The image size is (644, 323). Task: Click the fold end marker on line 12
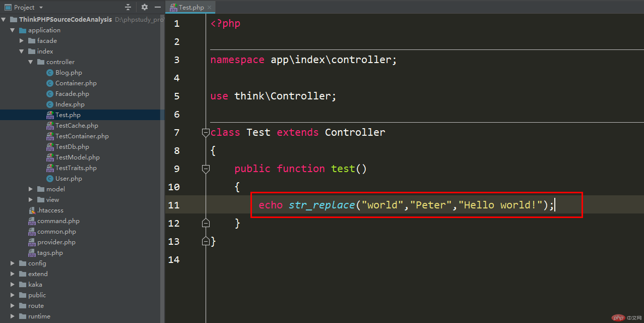206,223
